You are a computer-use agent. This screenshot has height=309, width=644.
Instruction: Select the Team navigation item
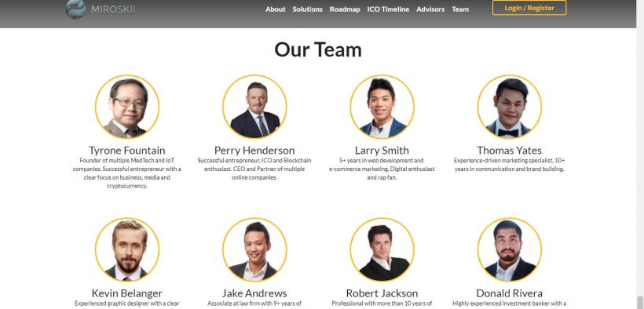(460, 9)
